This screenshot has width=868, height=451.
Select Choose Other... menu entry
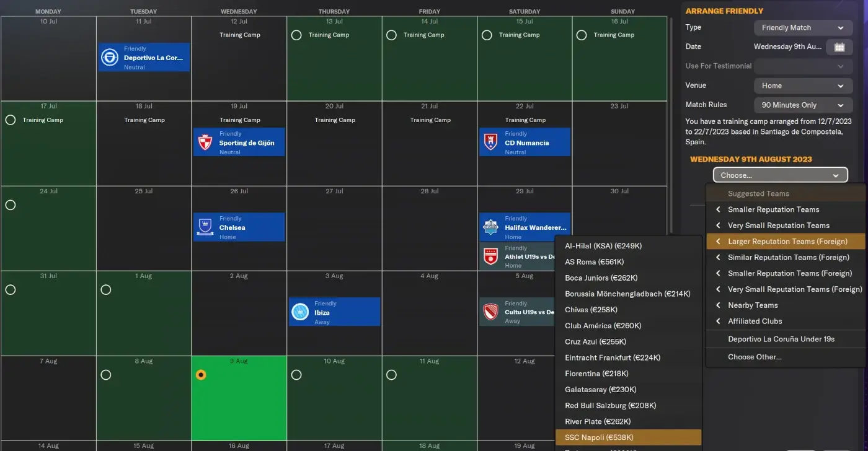786,357
